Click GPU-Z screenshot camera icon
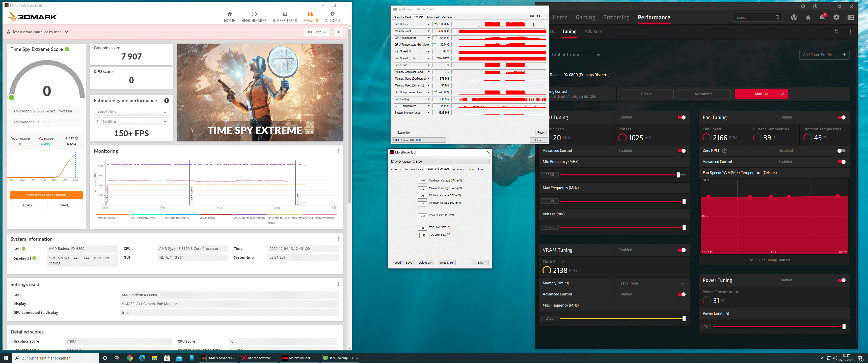This screenshot has width=868, height=363. click(x=532, y=16)
